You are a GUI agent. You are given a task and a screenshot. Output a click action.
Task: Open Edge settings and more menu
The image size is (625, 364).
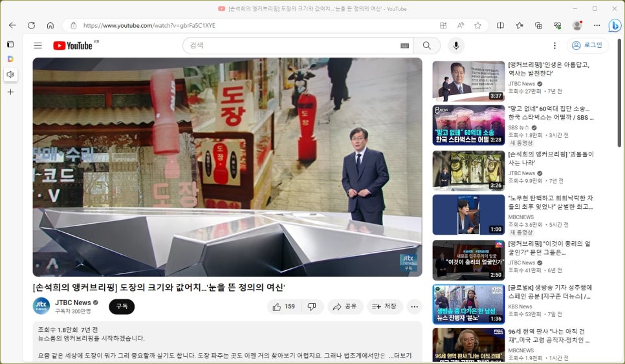(597, 25)
